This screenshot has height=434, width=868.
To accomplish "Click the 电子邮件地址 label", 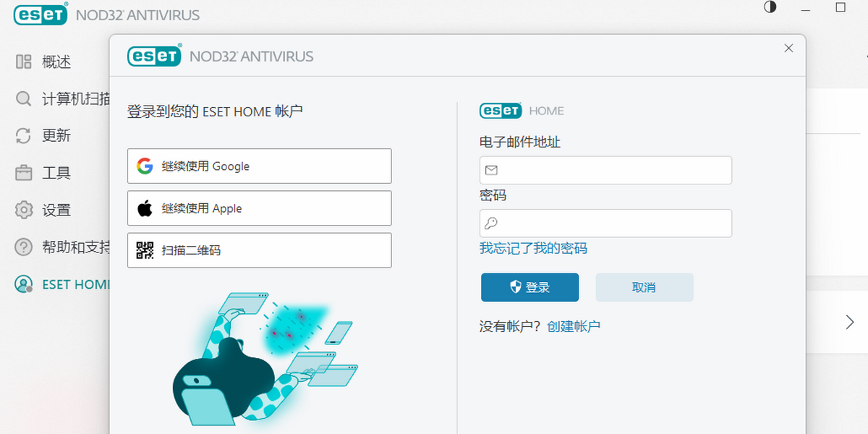I will 520,142.
